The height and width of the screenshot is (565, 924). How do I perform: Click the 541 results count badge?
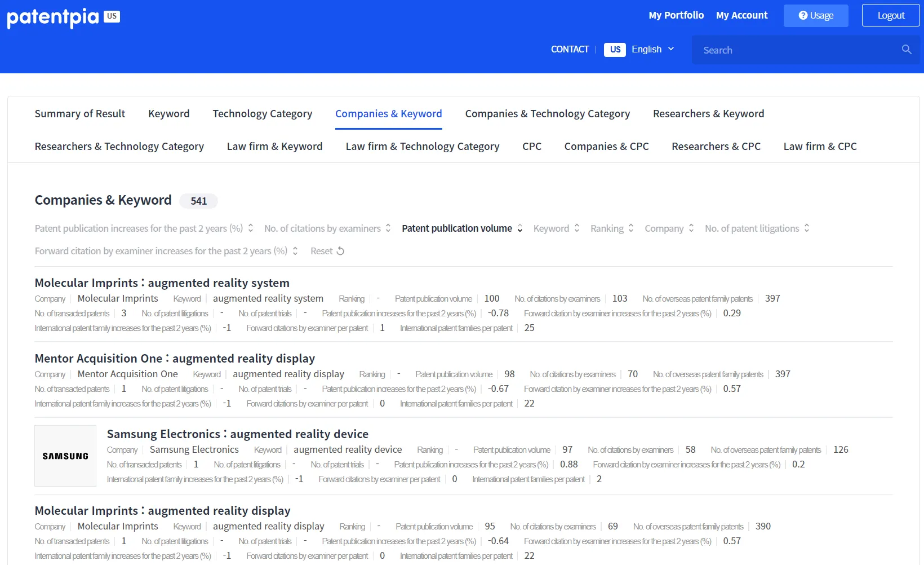[198, 201]
